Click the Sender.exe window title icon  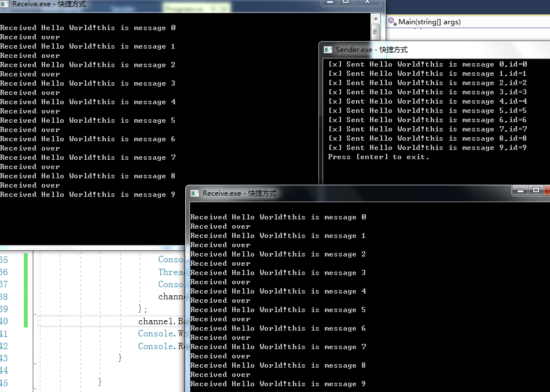pyautogui.click(x=328, y=50)
